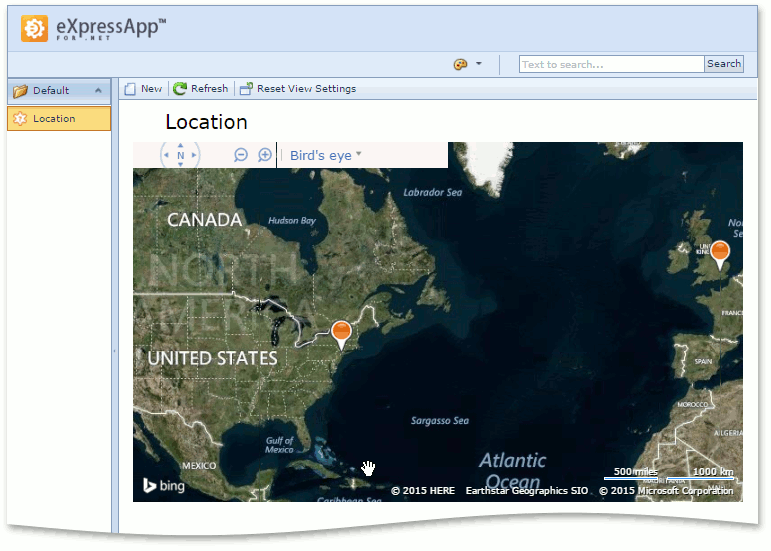
Task: Click the Bing logo on the map
Action: tap(164, 486)
